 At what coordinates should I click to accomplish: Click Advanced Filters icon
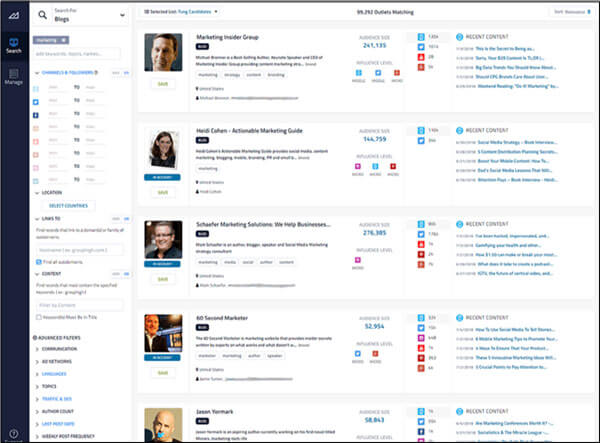(35, 338)
